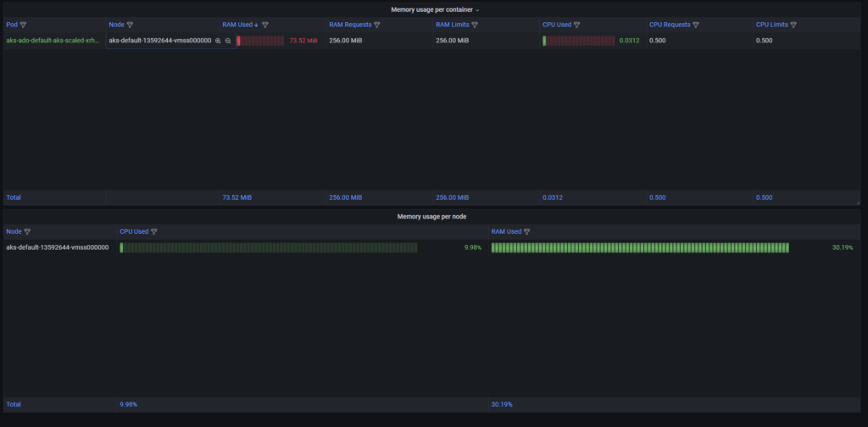The width and height of the screenshot is (868, 427).
Task: Filter out this node value (zoom-out icon)
Action: tap(228, 41)
